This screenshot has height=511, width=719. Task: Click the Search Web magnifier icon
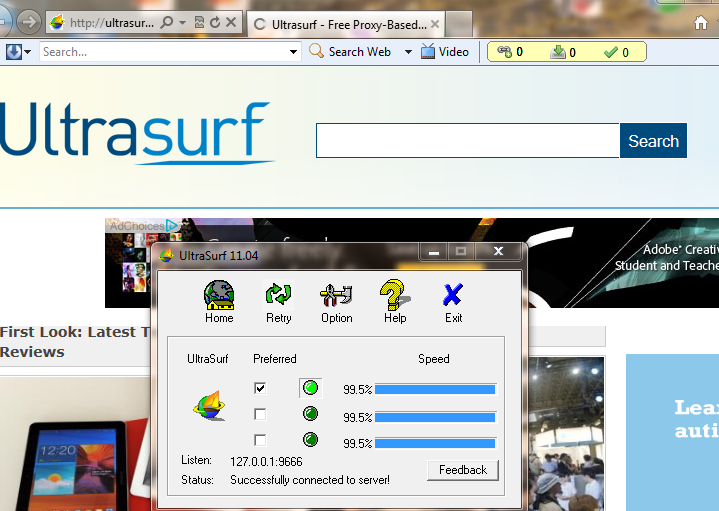pos(316,51)
